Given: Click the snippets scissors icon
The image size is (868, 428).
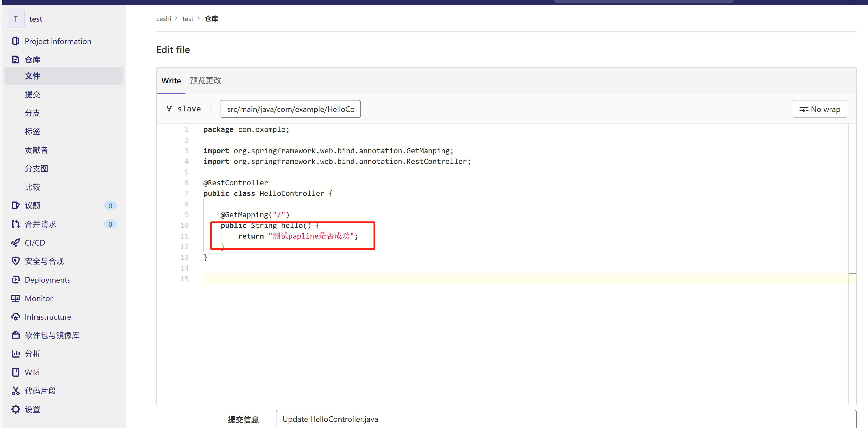Looking at the screenshot, I should [15, 391].
